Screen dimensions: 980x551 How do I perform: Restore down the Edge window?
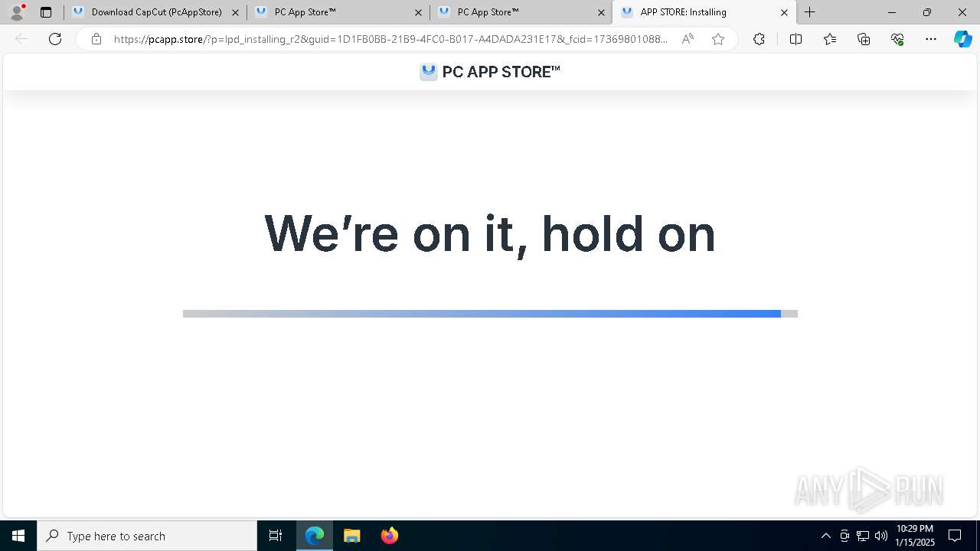[927, 12]
